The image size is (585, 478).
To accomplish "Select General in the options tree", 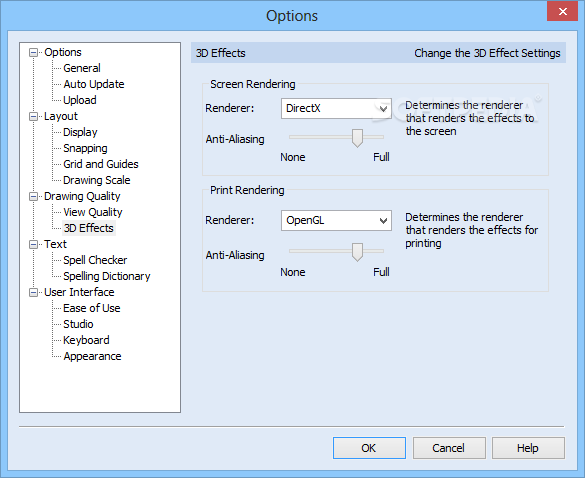I will (82, 68).
